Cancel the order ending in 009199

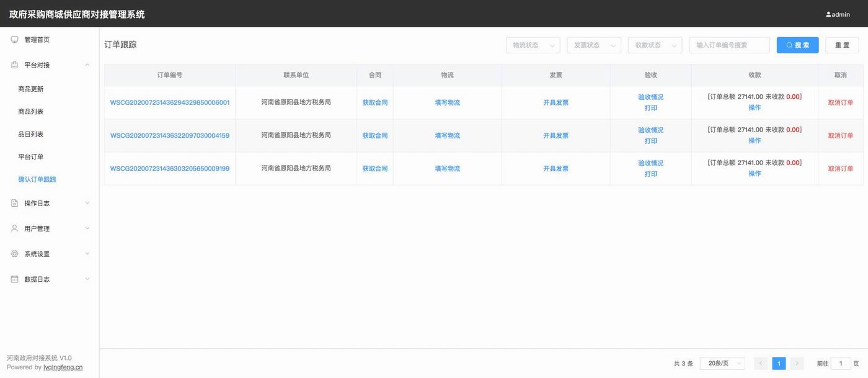tap(840, 169)
